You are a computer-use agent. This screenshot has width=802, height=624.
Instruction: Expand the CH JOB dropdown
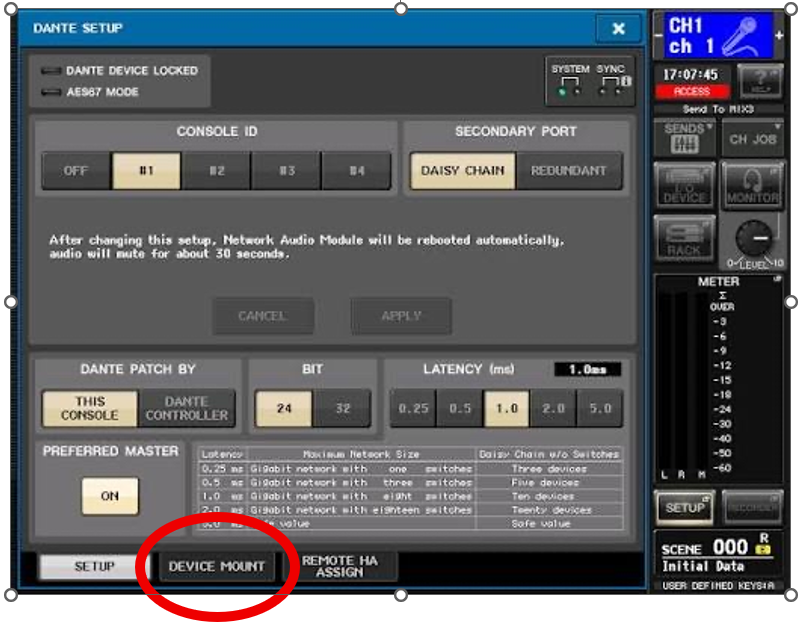(x=753, y=138)
